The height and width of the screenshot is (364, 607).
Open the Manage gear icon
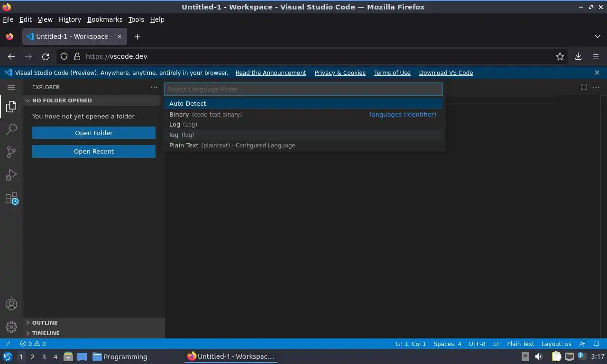click(x=11, y=327)
